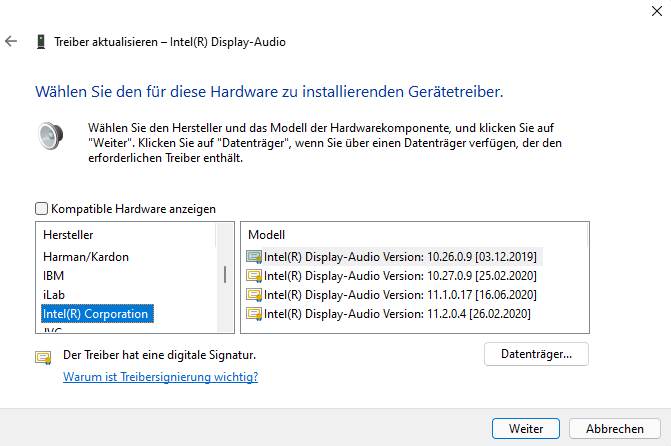This screenshot has width=671, height=446.
Task: Click the certificate icon for version 11.2.0.4
Action: coord(254,314)
